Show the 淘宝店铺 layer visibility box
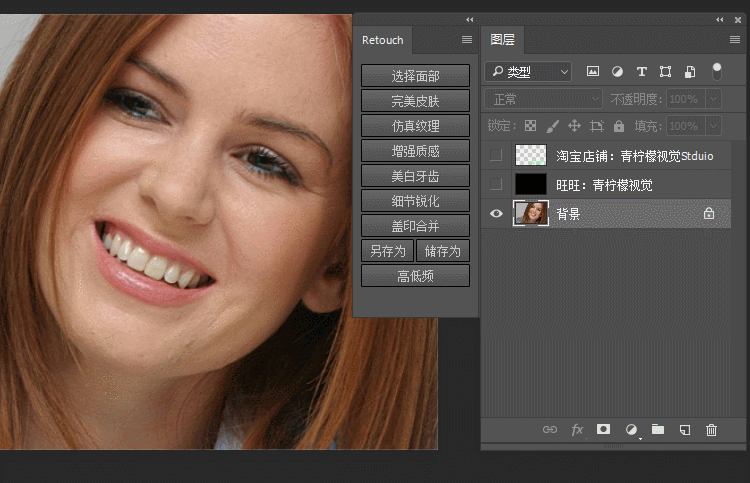Viewport: 750px width, 483px height. pos(496,155)
